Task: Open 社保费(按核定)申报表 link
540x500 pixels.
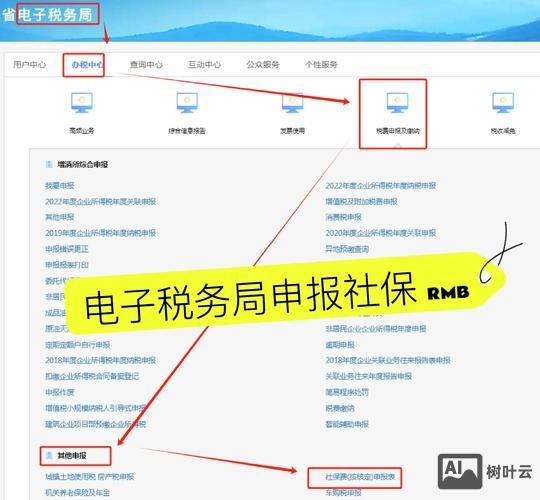Action: (x=360, y=477)
